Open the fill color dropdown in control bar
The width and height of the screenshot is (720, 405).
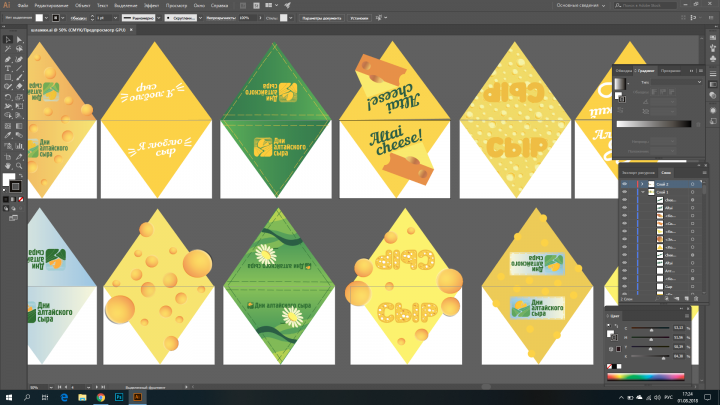tap(46, 18)
